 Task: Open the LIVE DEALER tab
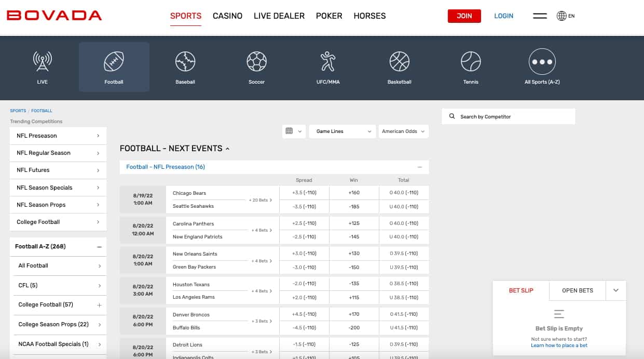pyautogui.click(x=279, y=16)
